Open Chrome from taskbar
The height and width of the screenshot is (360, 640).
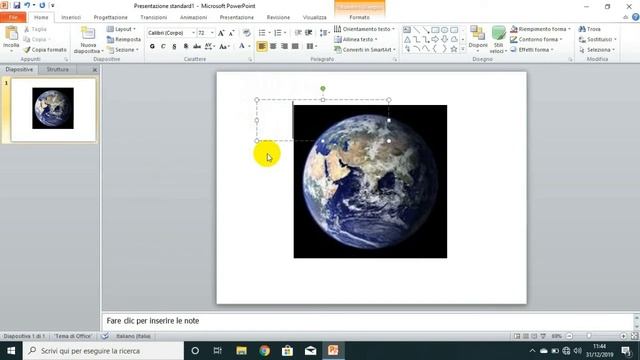coord(264,351)
